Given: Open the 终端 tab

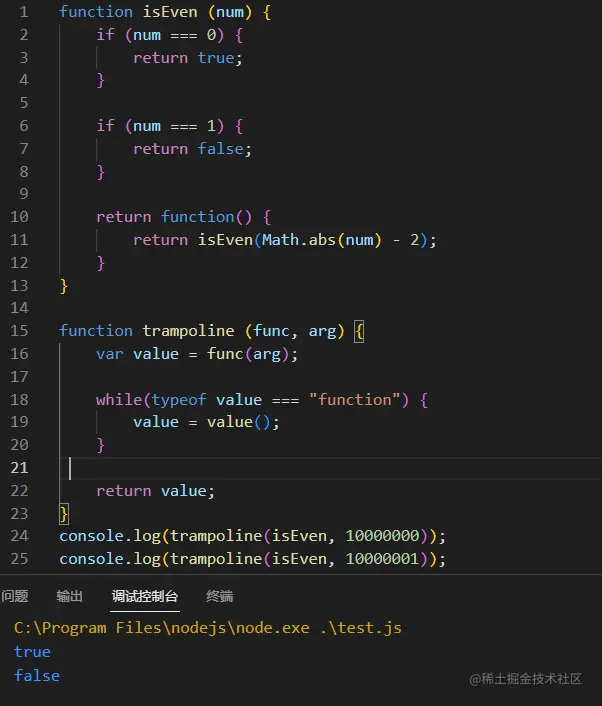Looking at the screenshot, I should [x=220, y=596].
